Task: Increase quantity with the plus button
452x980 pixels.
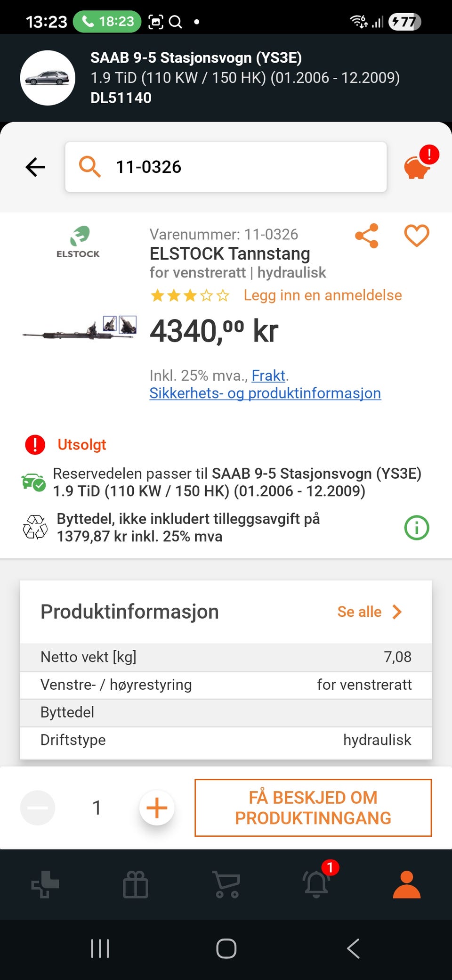Action: pyautogui.click(x=157, y=808)
